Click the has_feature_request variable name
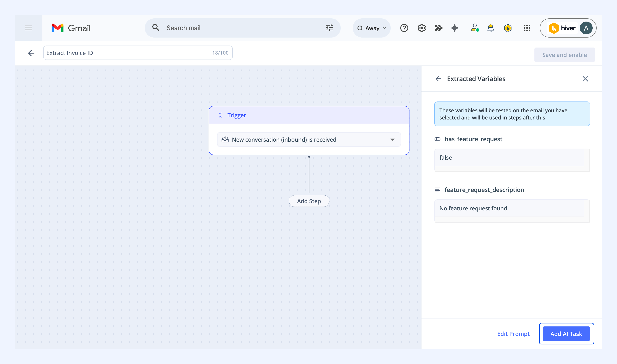617x364 pixels. click(473, 139)
